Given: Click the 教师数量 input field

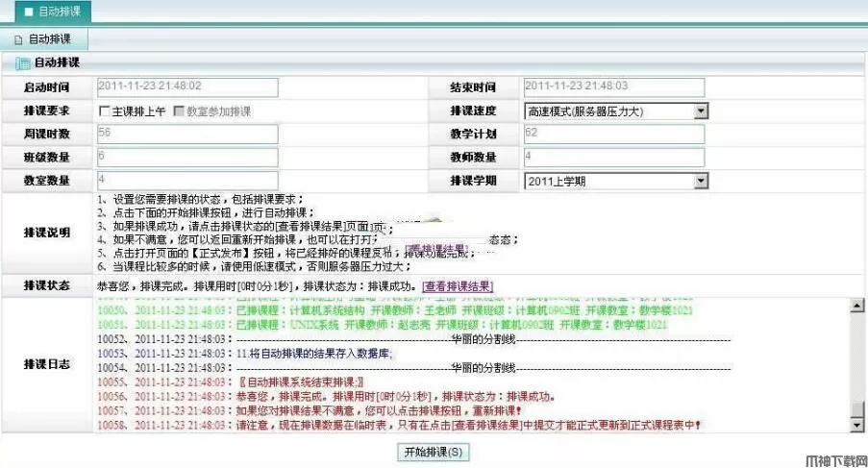Looking at the screenshot, I should [x=614, y=157].
